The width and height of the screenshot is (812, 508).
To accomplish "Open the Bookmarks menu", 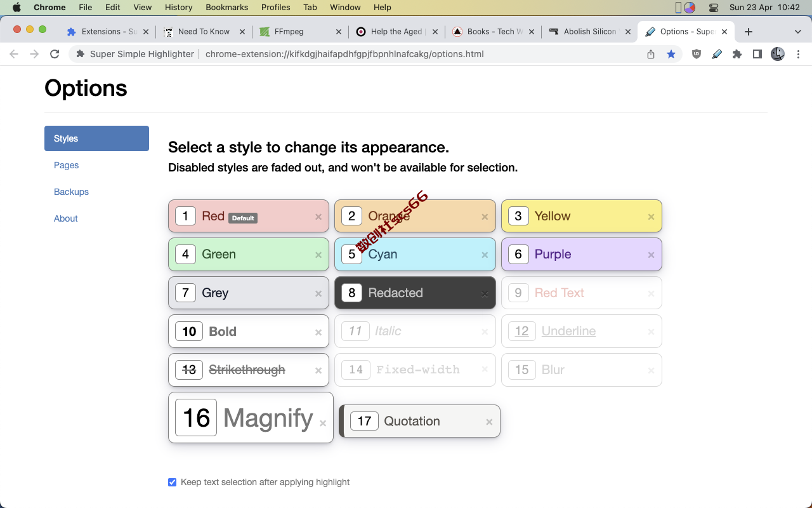I will click(226, 8).
